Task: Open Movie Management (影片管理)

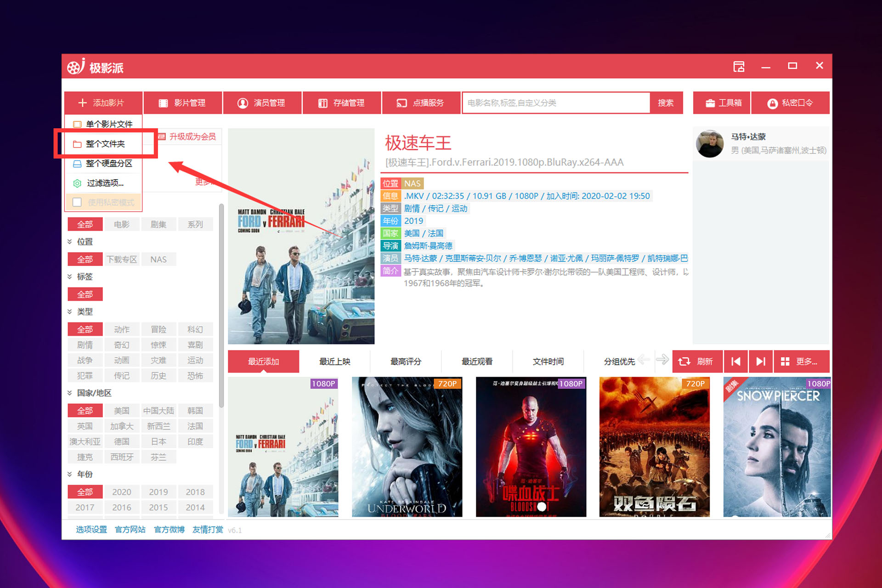Action: 183,103
